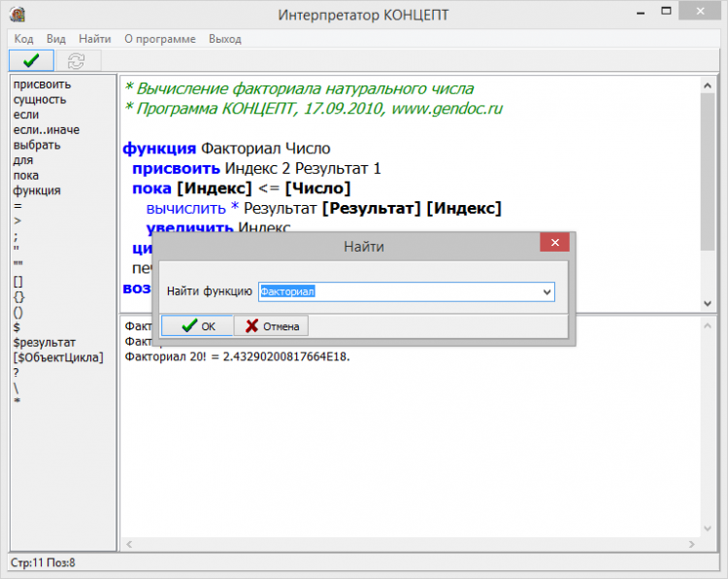728x579 pixels.
Task: Run code with the green checkmark button
Action: point(32,60)
